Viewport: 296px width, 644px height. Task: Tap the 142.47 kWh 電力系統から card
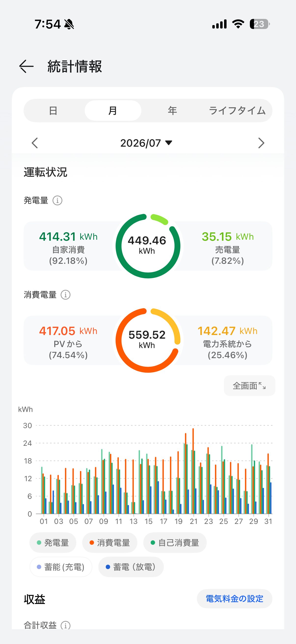coord(228,340)
